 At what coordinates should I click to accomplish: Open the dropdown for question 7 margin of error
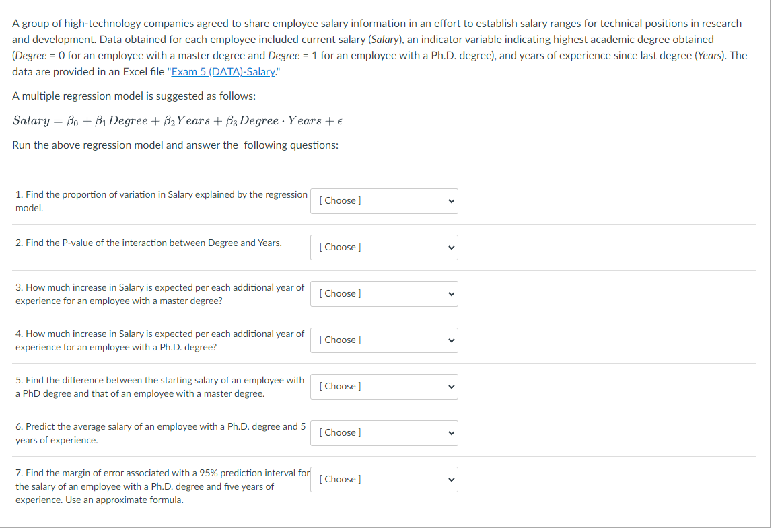[x=384, y=480]
